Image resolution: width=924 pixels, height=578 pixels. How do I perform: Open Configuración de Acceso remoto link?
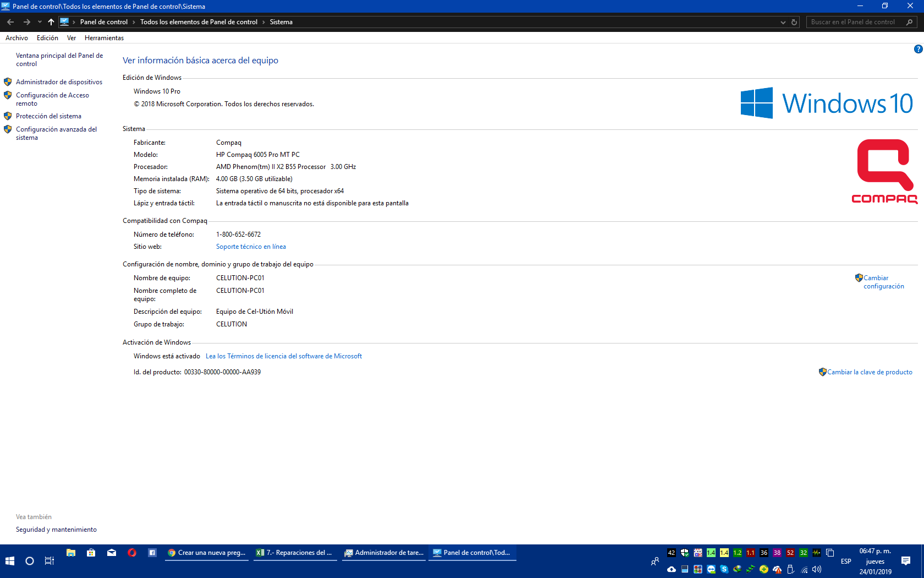52,99
